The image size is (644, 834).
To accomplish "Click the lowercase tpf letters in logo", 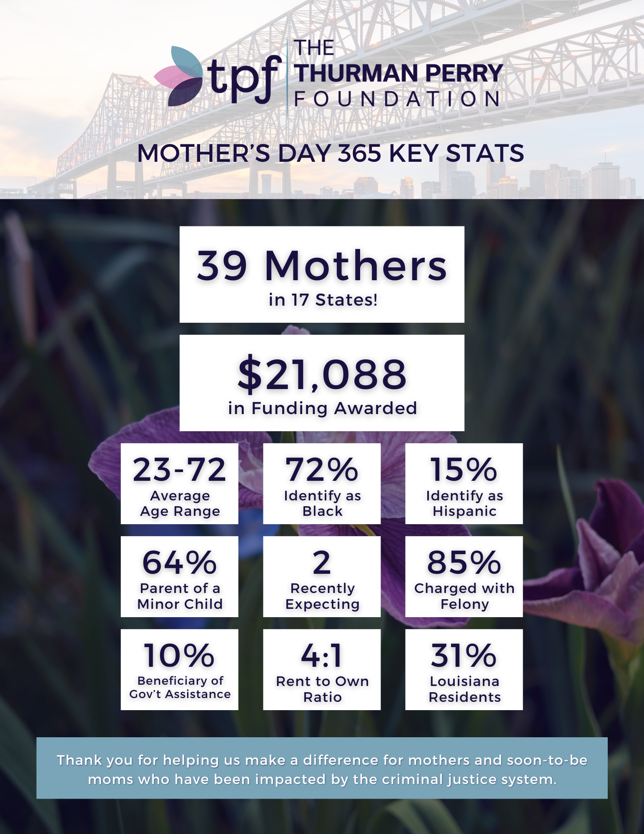I will tap(244, 79).
